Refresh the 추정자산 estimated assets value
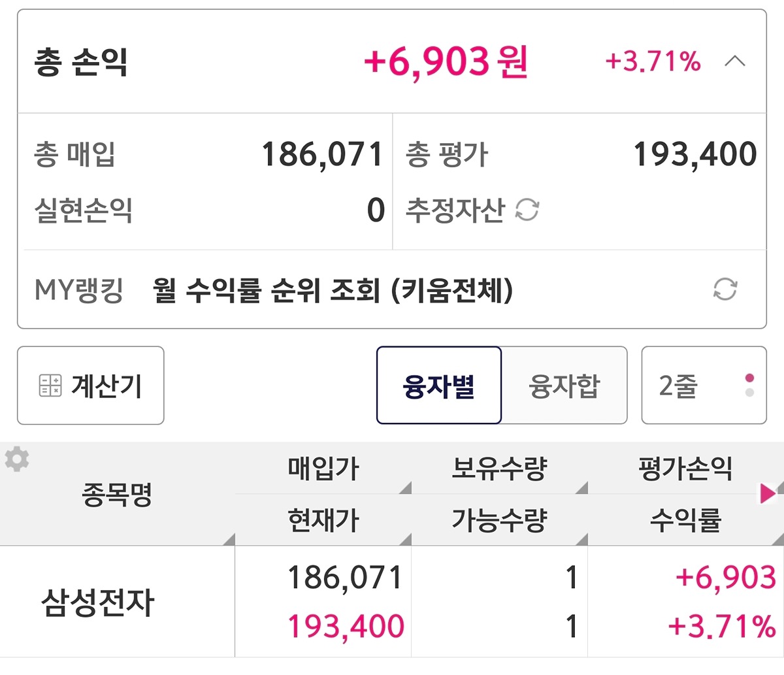The image size is (784, 675). point(527,210)
